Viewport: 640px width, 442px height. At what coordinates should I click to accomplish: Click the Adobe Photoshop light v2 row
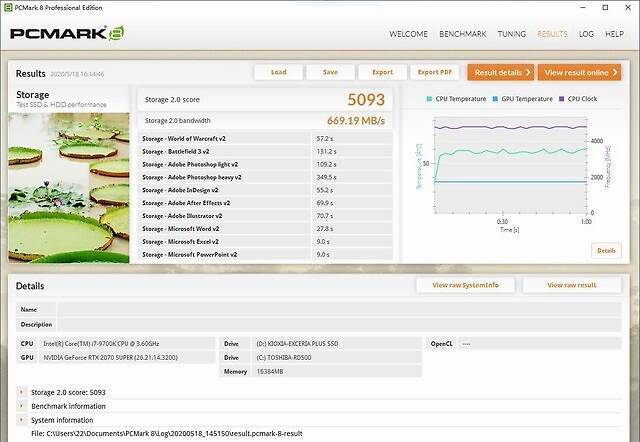(x=266, y=164)
